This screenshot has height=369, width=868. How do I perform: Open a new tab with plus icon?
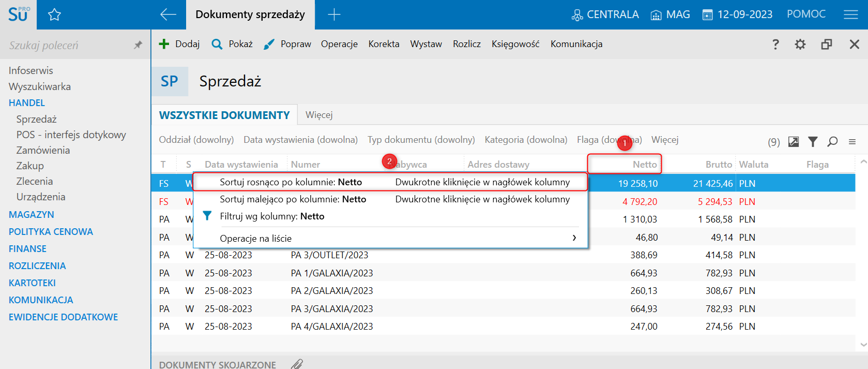pos(334,14)
